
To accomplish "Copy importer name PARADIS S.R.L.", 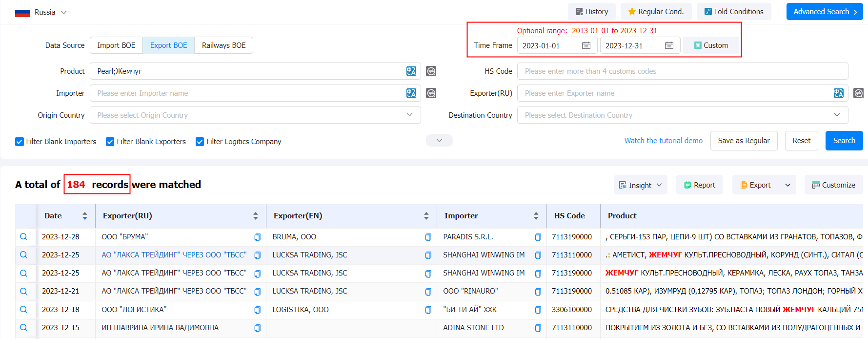I will point(538,237).
